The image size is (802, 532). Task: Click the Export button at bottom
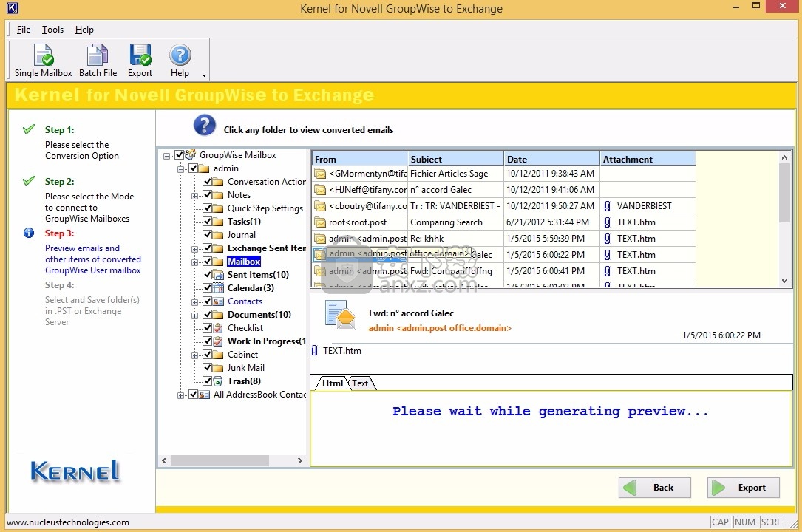click(743, 488)
